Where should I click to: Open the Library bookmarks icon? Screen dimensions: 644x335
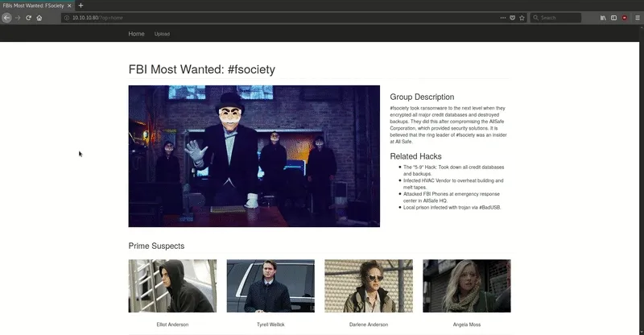tap(602, 17)
